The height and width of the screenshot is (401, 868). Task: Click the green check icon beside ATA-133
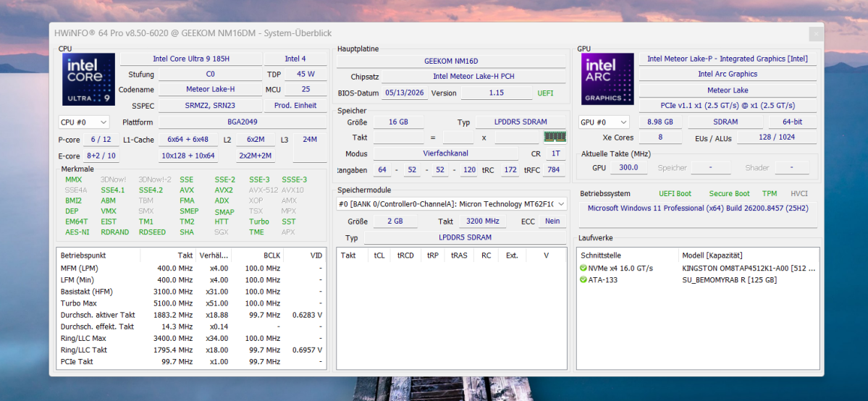click(x=583, y=279)
